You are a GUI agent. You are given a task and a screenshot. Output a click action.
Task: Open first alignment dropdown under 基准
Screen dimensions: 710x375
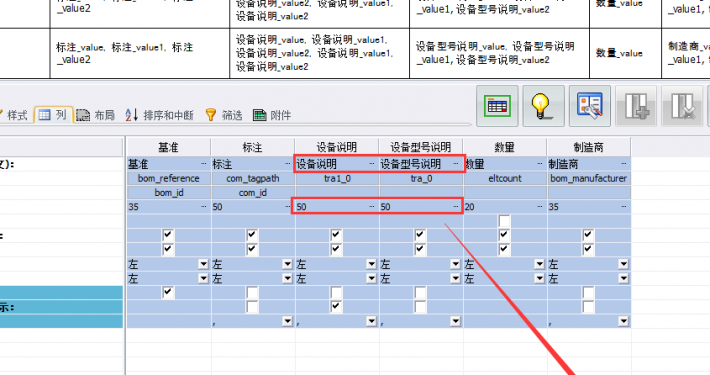point(203,264)
